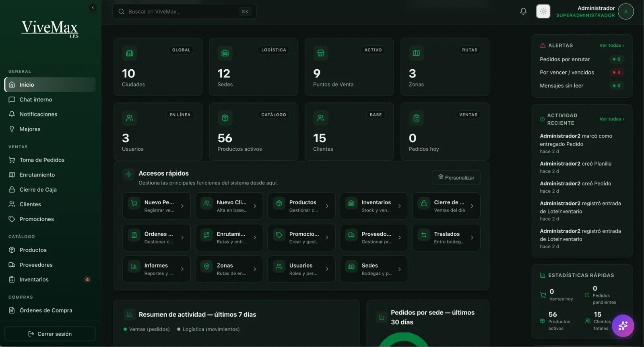Image resolution: width=644 pixels, height=347 pixels.
Task: Click Ver todas in Alertas panel
Action: click(x=612, y=46)
